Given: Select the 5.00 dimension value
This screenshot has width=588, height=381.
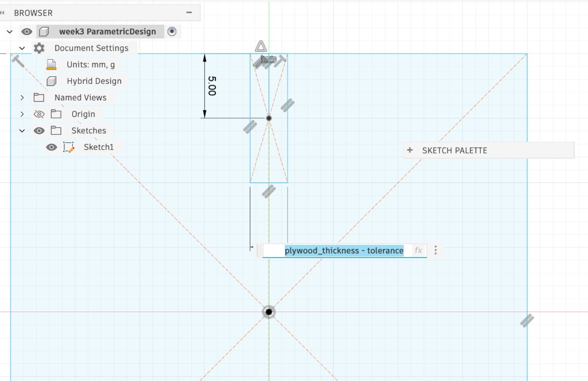Looking at the screenshot, I should coord(212,86).
